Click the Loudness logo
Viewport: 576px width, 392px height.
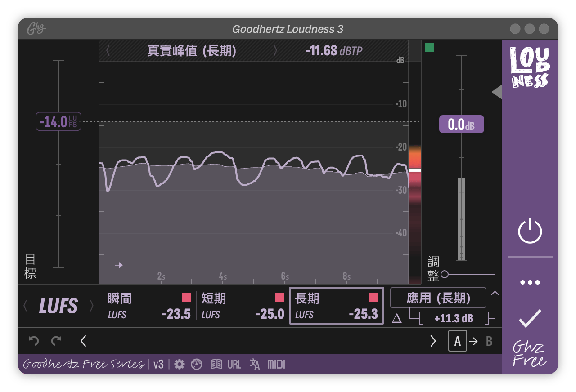click(x=530, y=67)
